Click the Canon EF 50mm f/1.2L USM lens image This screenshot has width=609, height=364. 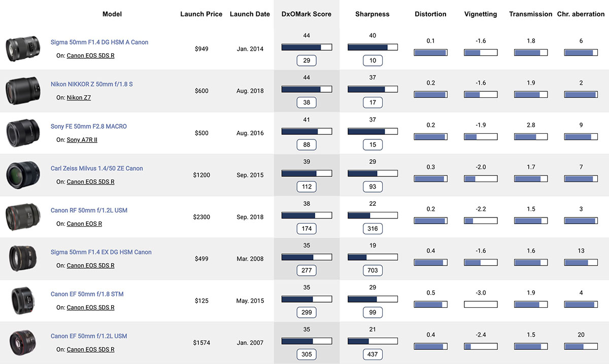[22, 343]
